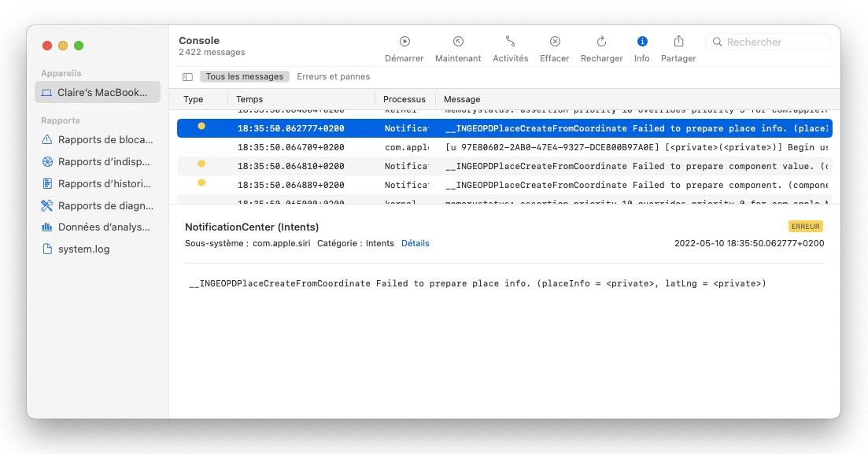Screen dimensions: 868x454
Task: Open Données d'analyse in sidebar
Action: pyautogui.click(x=98, y=227)
